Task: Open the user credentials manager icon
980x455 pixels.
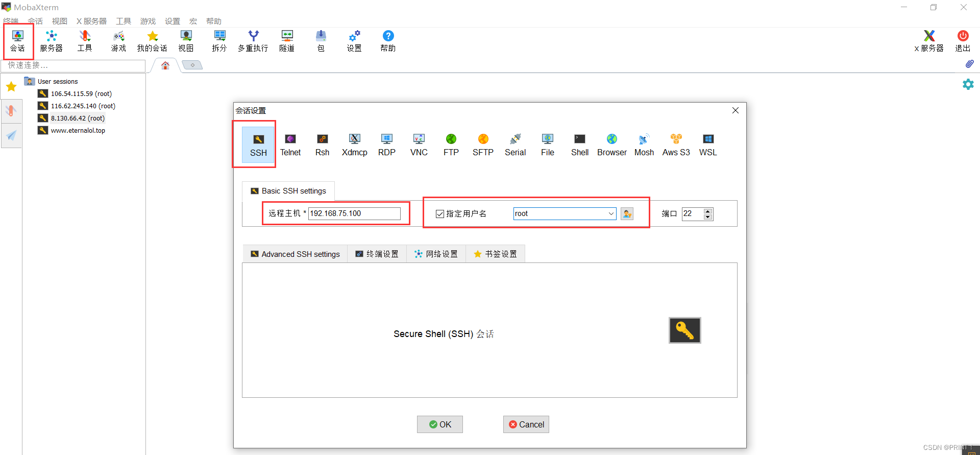Action: (x=627, y=213)
